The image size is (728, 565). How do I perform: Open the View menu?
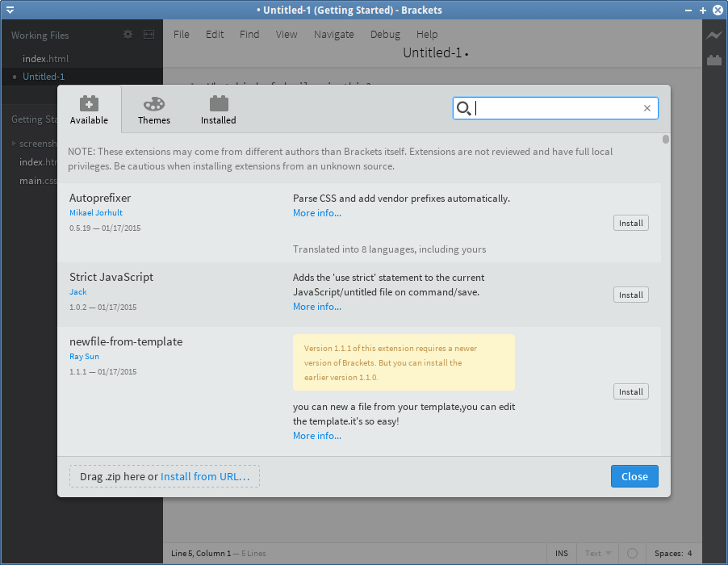click(287, 35)
